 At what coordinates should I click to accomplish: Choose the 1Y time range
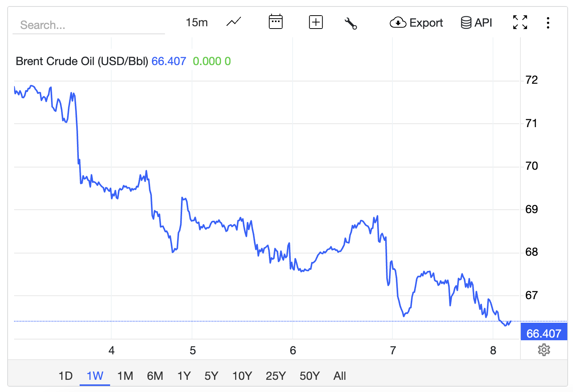click(184, 376)
